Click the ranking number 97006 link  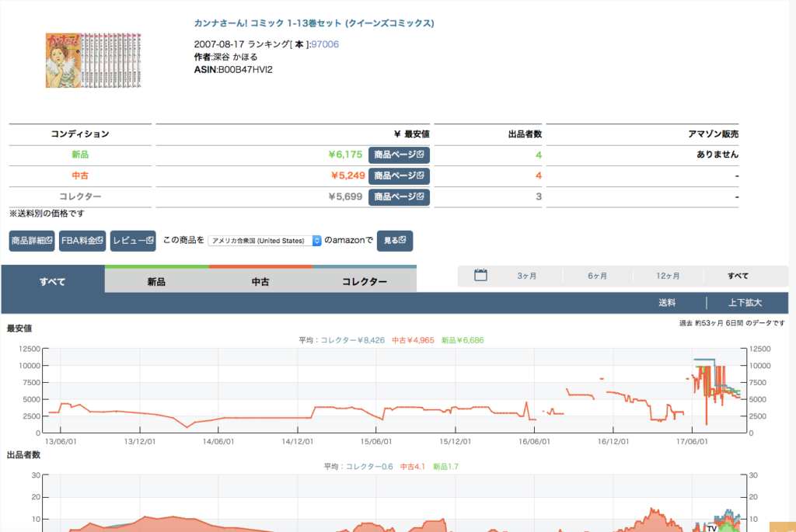point(324,44)
